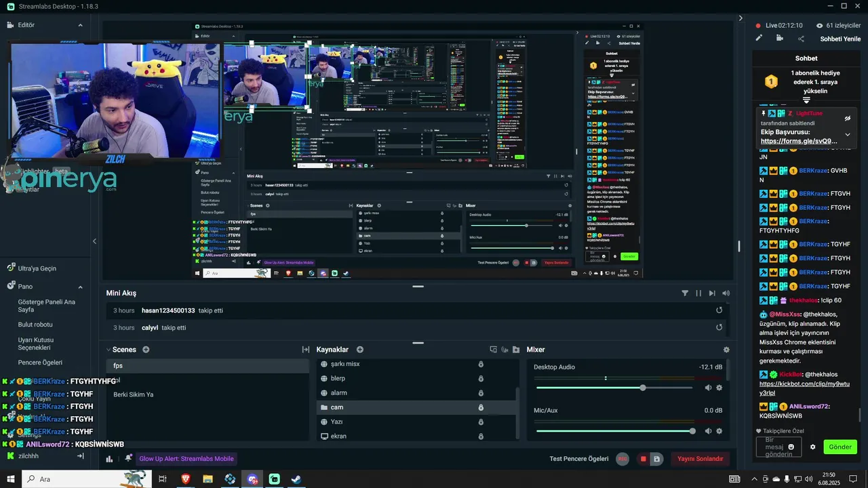The height and width of the screenshot is (488, 868).
Task: Click the REC record button
Action: 623,459
